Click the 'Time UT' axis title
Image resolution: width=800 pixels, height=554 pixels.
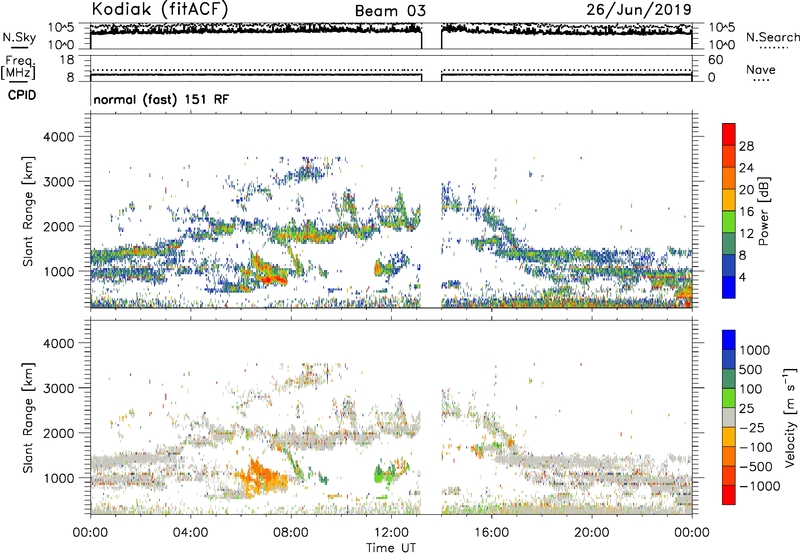[x=391, y=547]
